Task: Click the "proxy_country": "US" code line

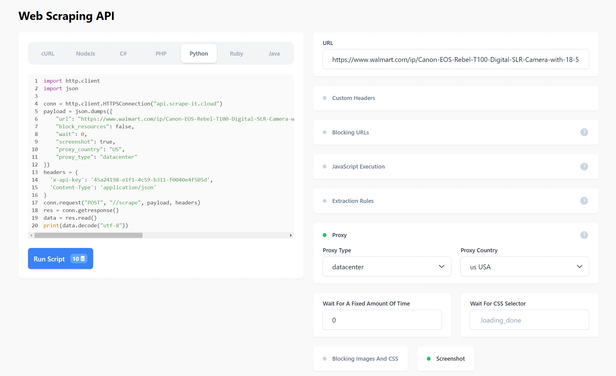Action: (x=90, y=149)
